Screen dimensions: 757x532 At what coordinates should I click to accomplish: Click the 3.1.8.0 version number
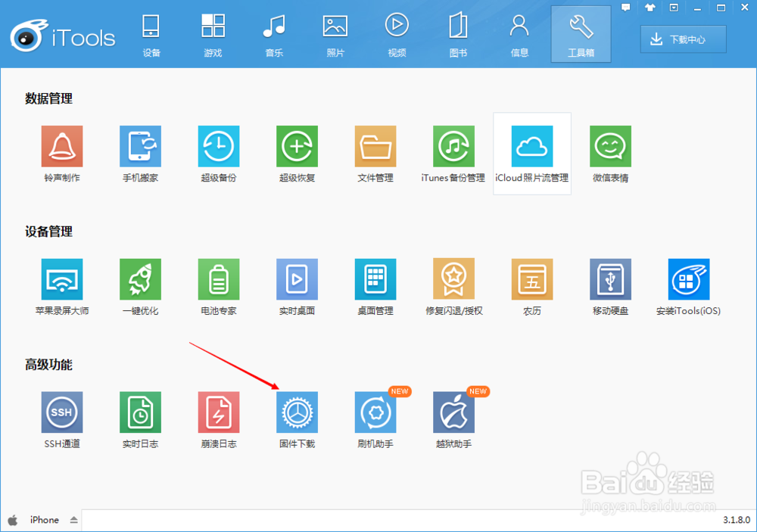coord(737,520)
